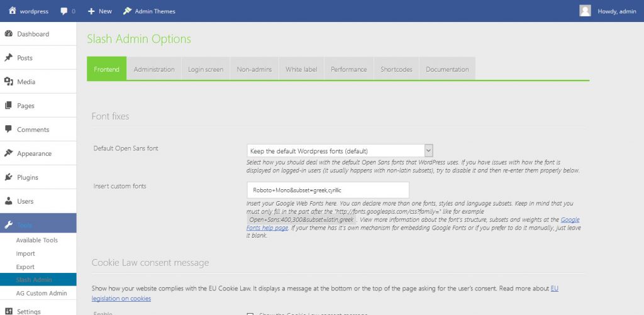
Task: Click the Dashboard icon in sidebar
Action: [x=9, y=34]
